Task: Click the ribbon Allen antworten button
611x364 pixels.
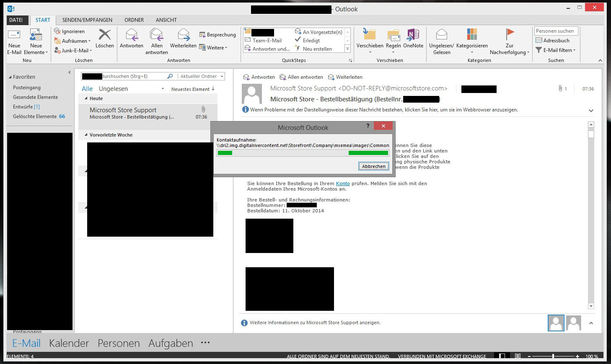Action: pyautogui.click(x=157, y=41)
